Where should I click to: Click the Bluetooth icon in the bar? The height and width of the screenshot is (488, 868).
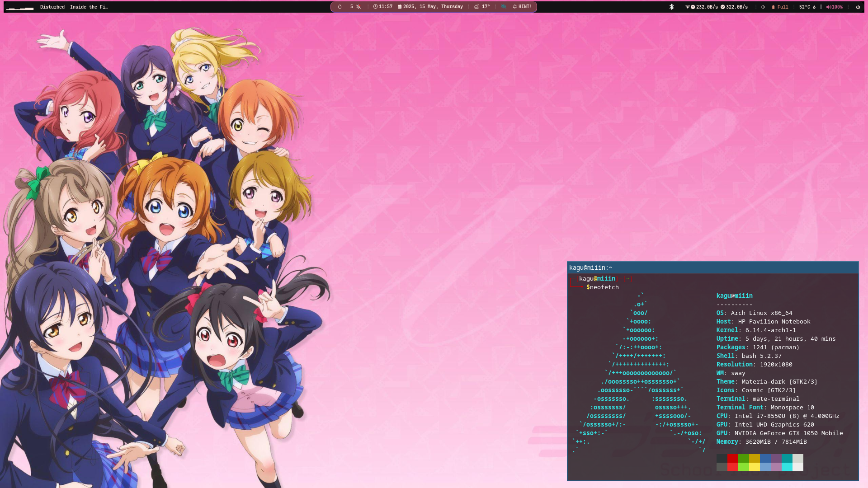tap(672, 7)
